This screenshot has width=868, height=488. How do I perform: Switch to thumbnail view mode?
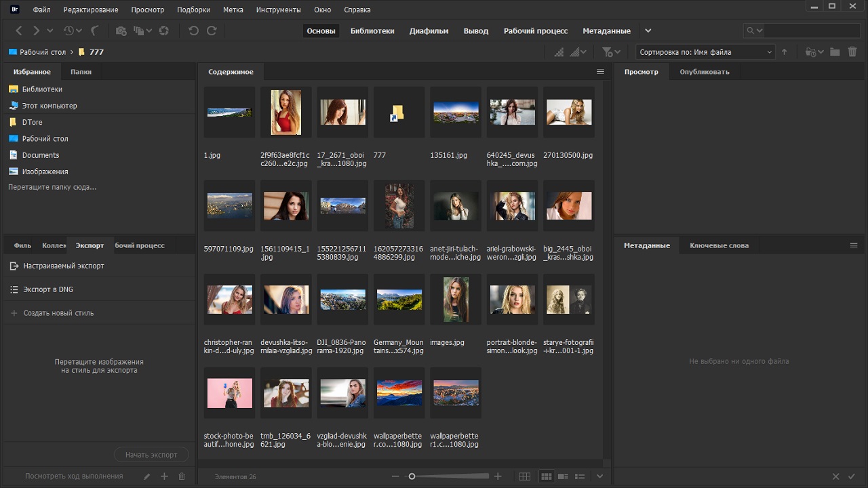coord(546,476)
